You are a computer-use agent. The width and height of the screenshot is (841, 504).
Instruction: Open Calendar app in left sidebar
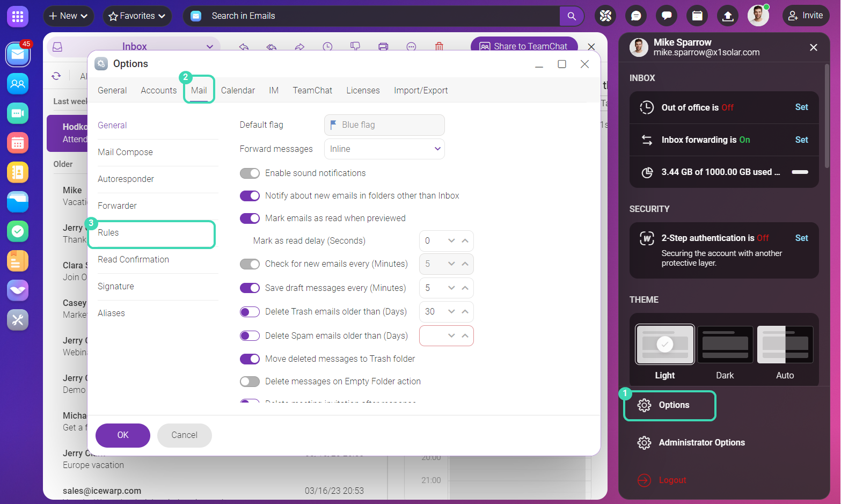(x=18, y=143)
